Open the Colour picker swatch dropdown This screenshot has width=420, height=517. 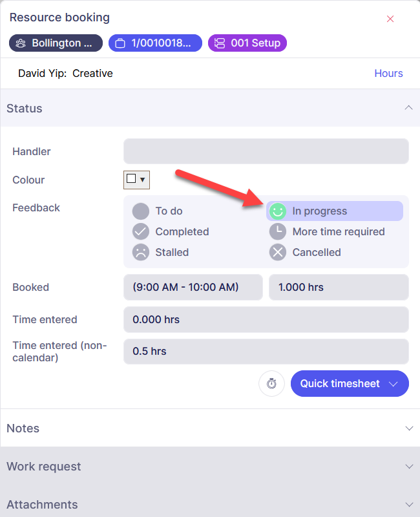coord(136,180)
